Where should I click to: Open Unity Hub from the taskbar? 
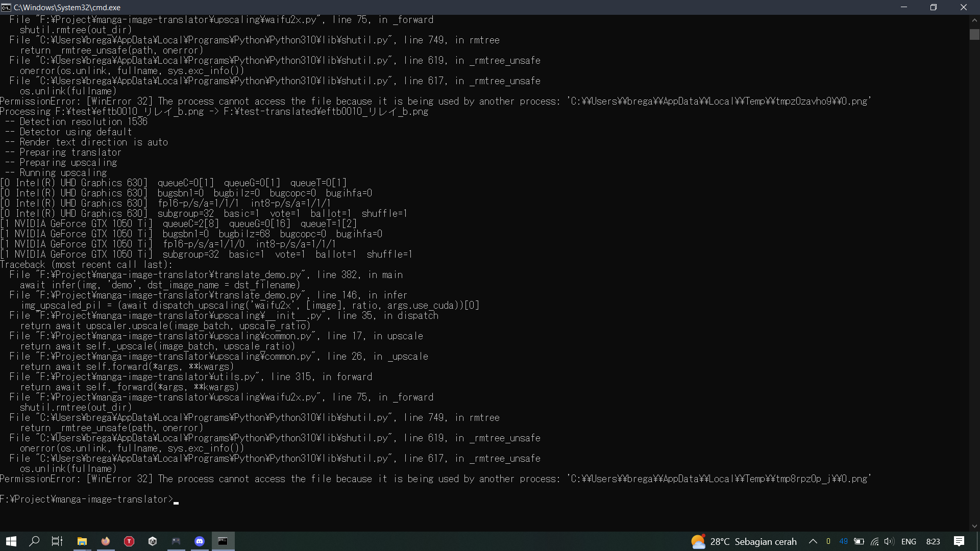(x=153, y=541)
